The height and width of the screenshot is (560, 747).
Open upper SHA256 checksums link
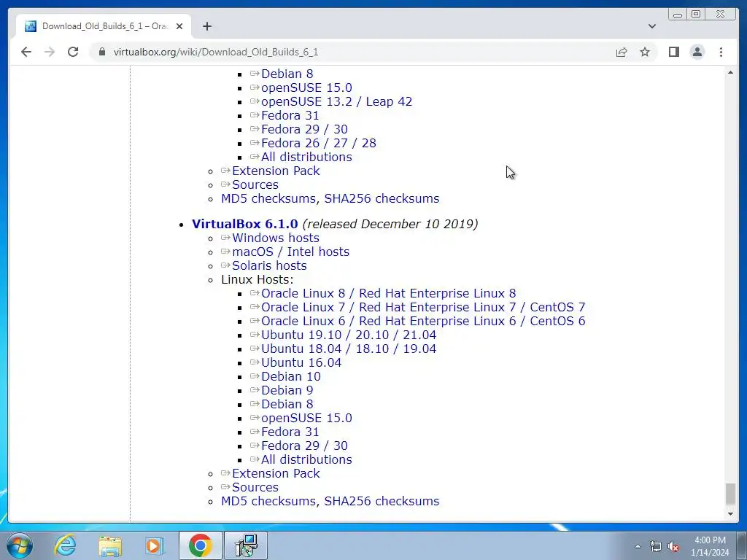(x=382, y=198)
